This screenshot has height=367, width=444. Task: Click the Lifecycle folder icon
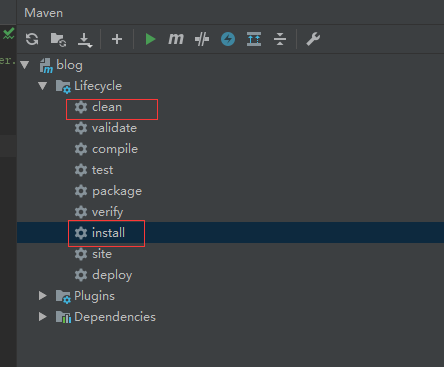(x=63, y=87)
